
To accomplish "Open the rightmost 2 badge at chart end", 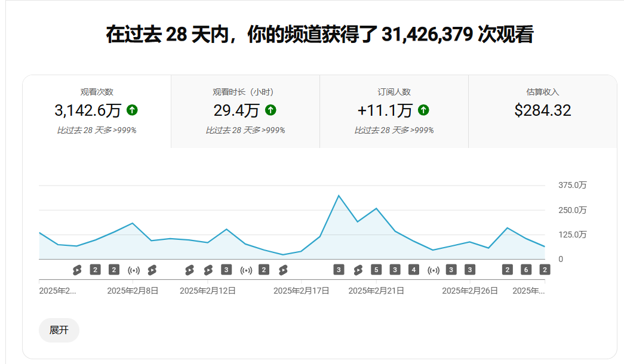I will 545,270.
